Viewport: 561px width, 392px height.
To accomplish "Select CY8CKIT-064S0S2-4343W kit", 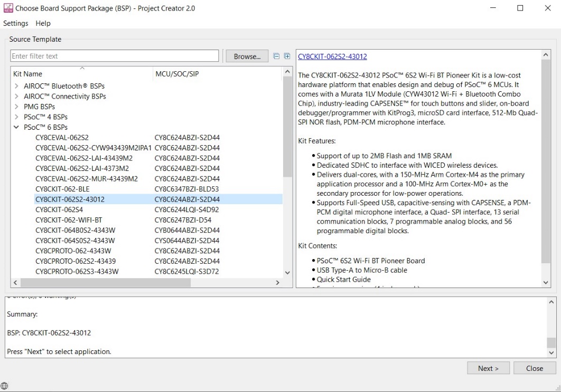I will tap(158, 241).
